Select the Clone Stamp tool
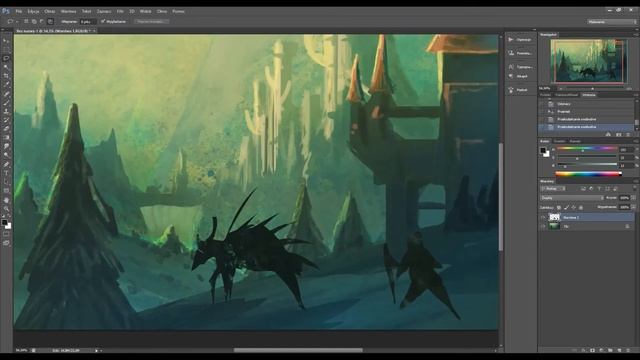Viewport: 640px width, 360px height. pos(6,111)
